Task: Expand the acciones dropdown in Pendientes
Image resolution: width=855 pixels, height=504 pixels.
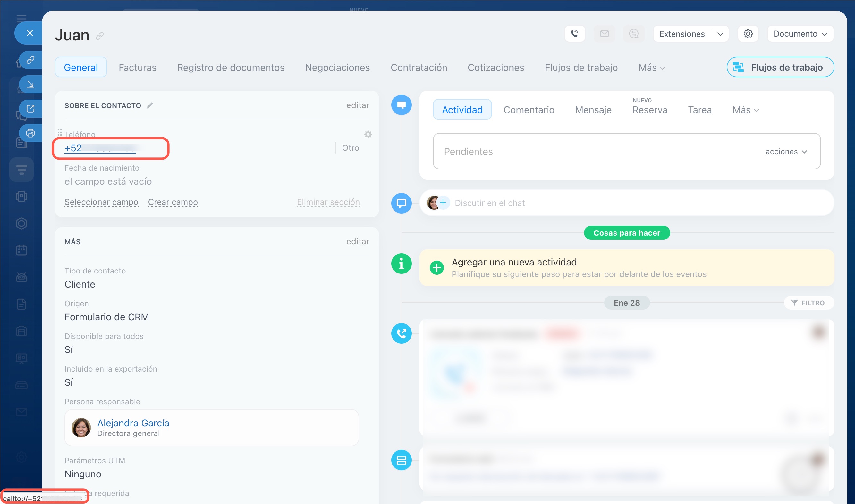Action: point(786,151)
